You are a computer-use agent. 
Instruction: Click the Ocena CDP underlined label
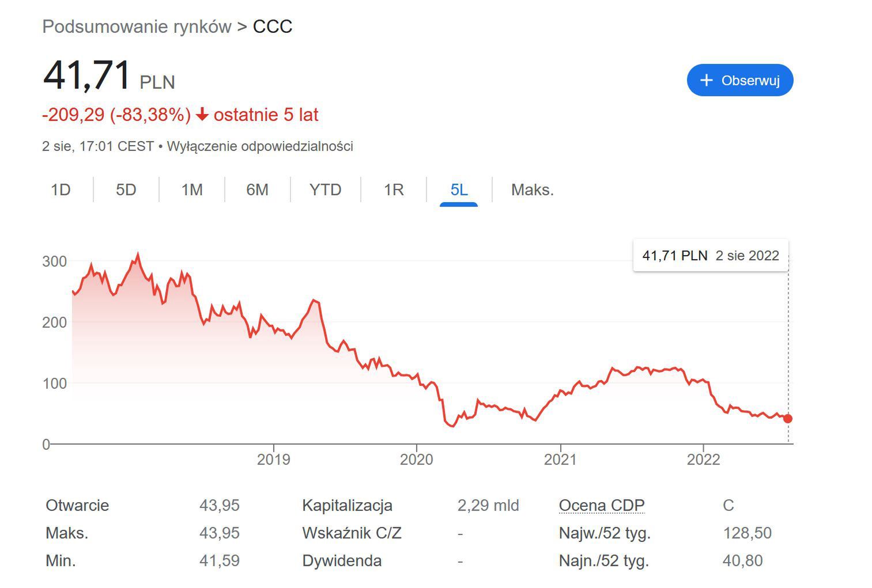601,505
